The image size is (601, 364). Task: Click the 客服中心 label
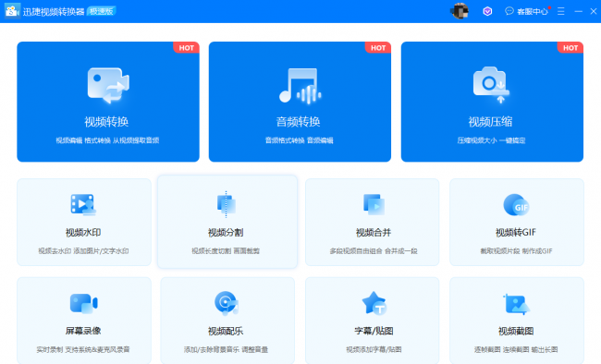(x=532, y=11)
